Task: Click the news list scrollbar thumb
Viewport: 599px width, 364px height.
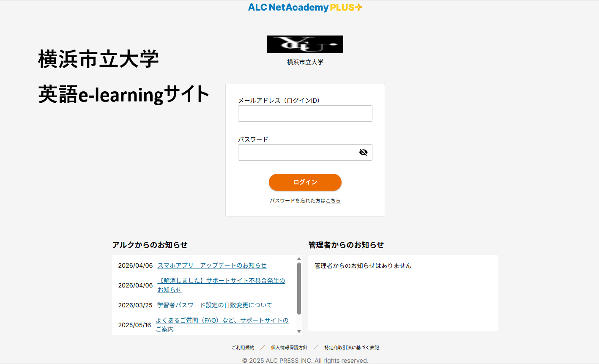Action: click(x=299, y=288)
